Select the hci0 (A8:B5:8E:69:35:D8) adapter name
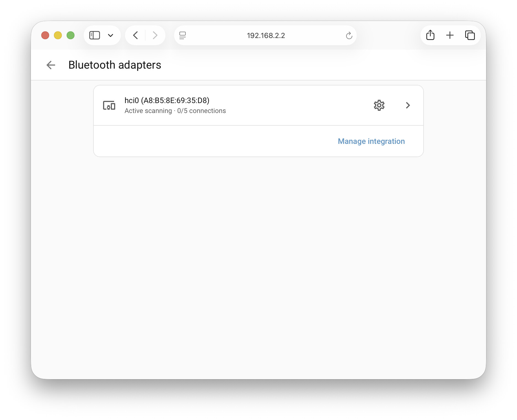 tap(167, 100)
